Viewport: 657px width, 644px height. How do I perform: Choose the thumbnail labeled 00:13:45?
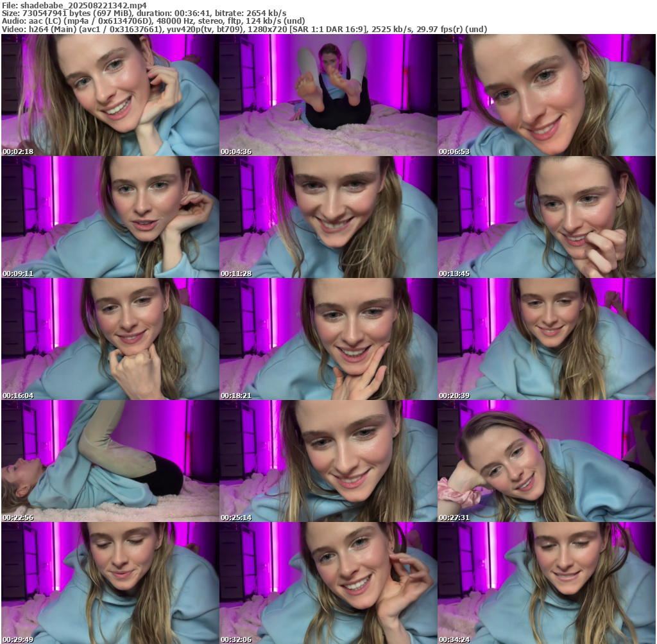(x=547, y=217)
